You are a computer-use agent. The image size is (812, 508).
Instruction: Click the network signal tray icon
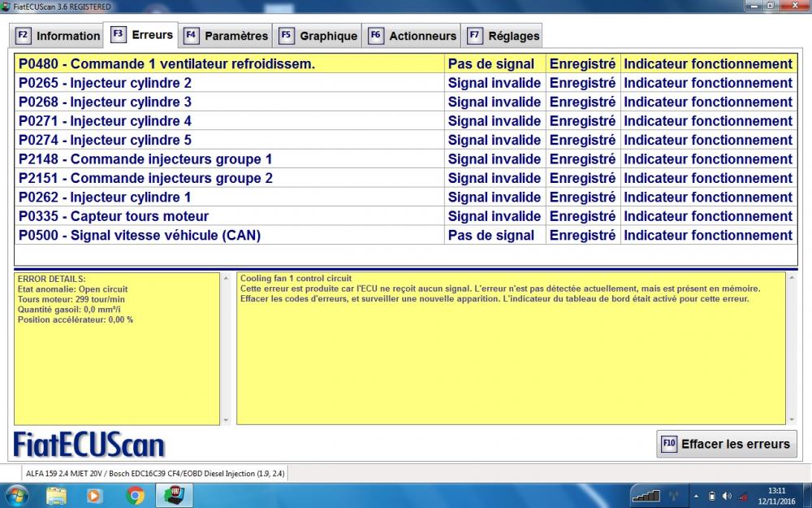(743, 497)
